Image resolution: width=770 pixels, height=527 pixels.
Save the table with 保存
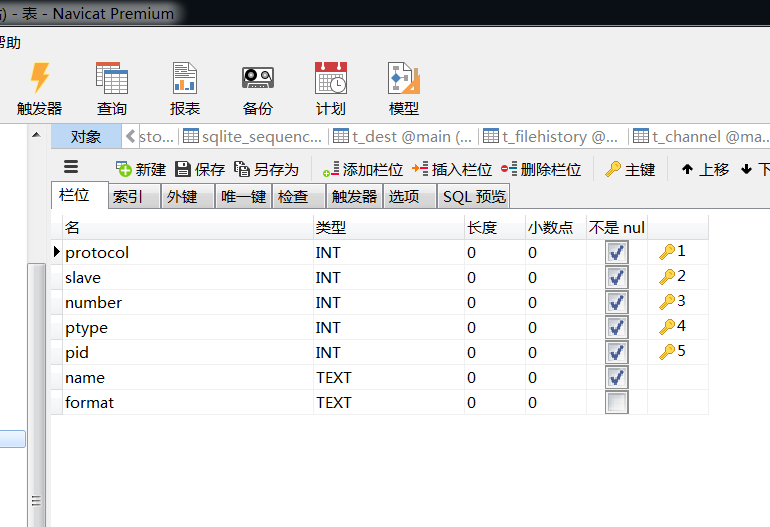tap(200, 169)
